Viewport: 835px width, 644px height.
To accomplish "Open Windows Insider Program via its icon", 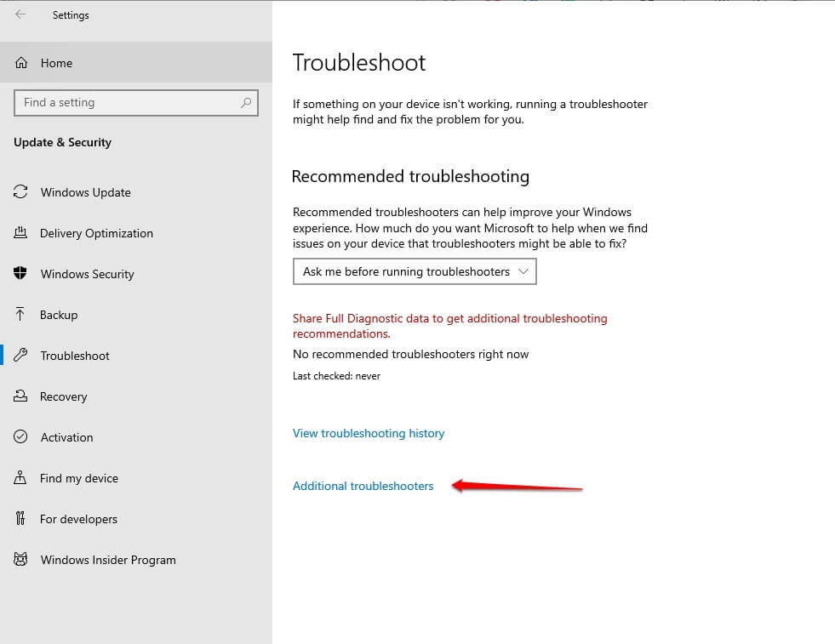I will click(x=20, y=560).
